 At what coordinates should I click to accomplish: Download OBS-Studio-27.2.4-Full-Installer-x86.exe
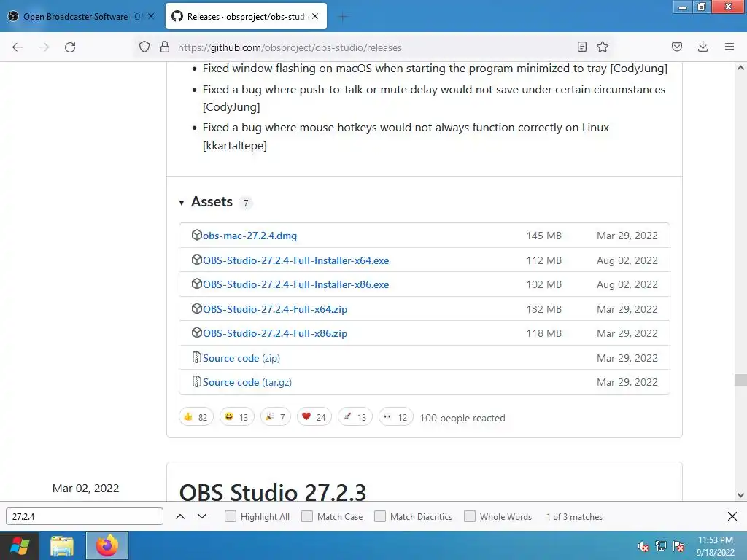coord(296,285)
